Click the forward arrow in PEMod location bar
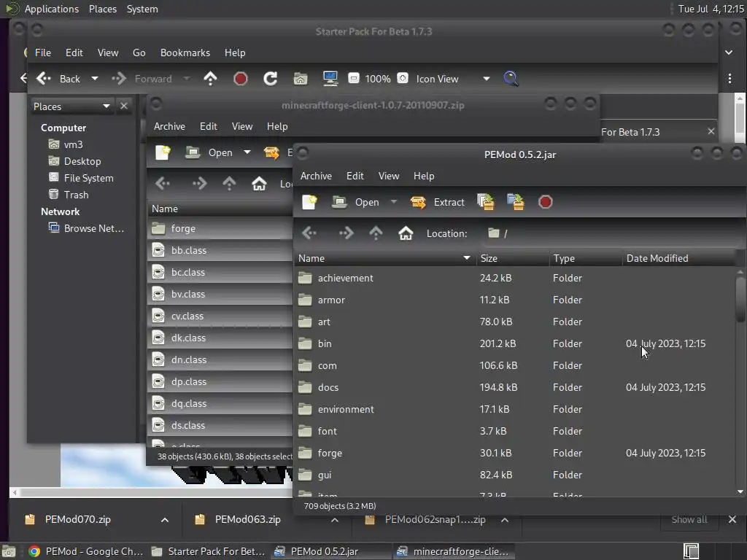 (x=346, y=233)
